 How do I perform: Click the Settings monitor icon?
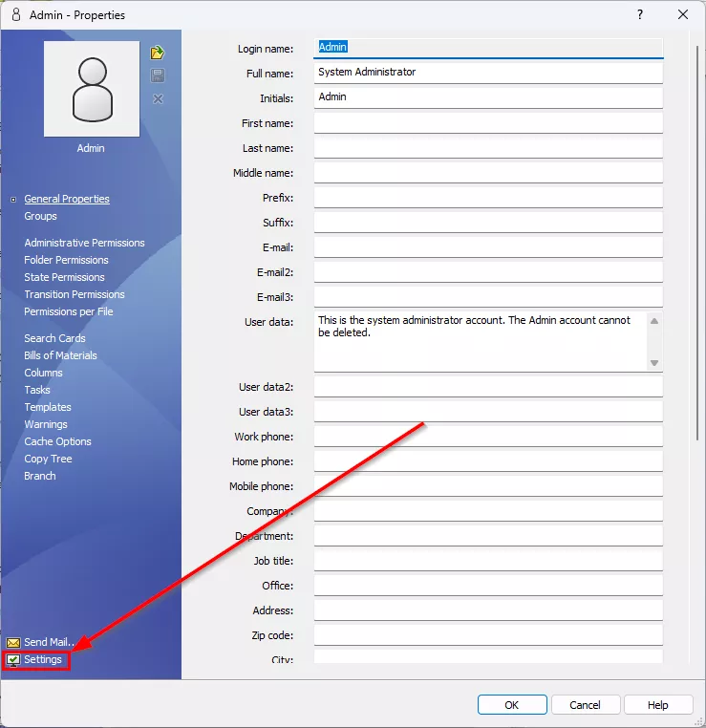(13, 660)
